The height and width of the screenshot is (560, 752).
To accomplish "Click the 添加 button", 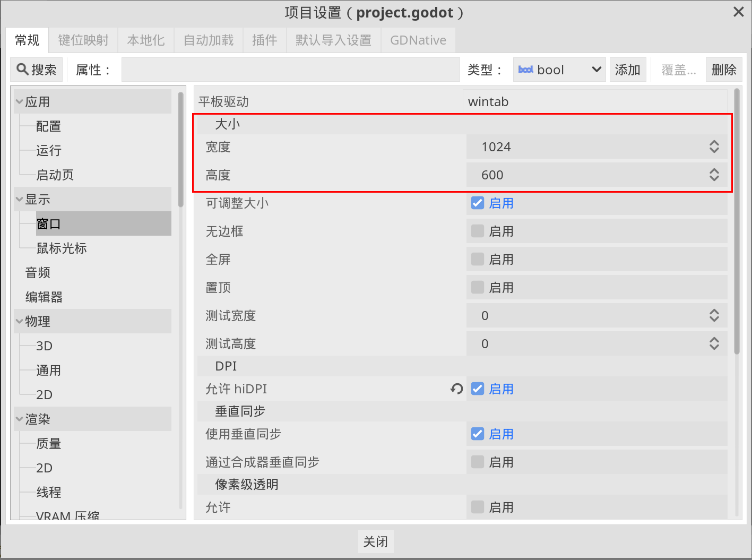I will pyautogui.click(x=628, y=70).
